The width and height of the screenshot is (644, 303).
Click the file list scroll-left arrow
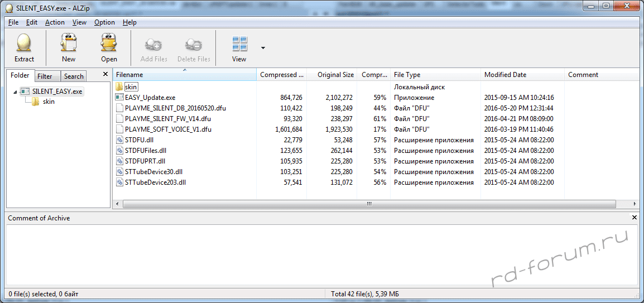(117, 204)
